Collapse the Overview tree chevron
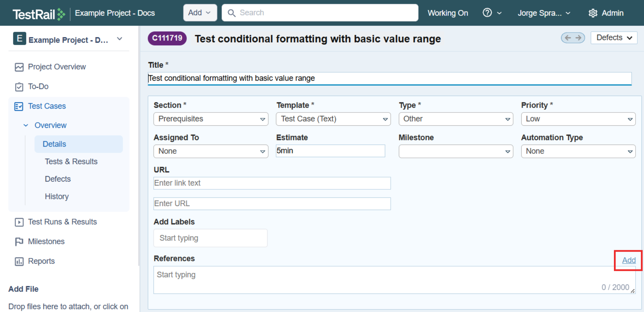 (x=26, y=125)
